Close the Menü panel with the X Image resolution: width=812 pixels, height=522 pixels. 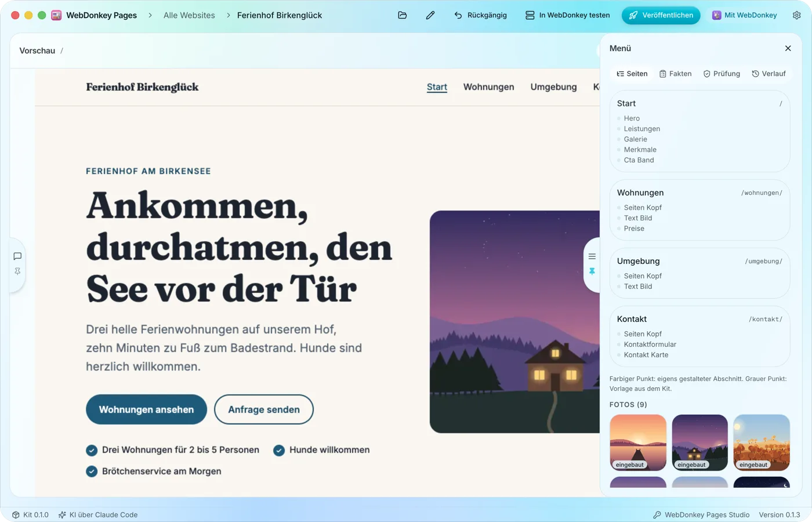click(x=788, y=48)
